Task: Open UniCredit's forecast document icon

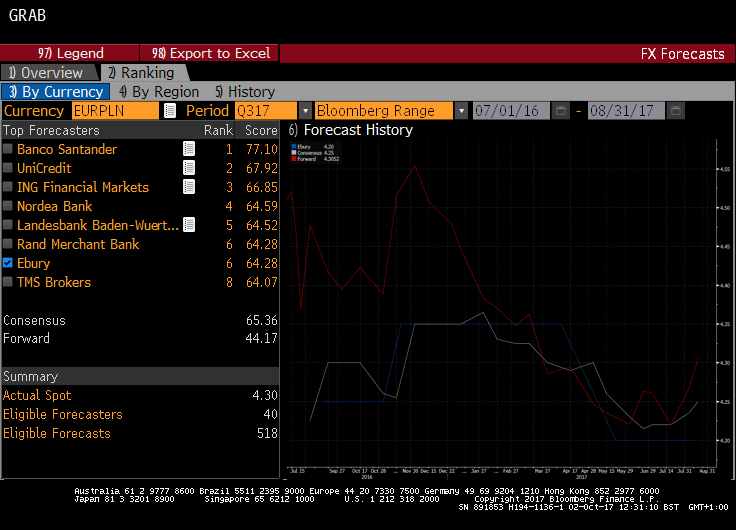Action: coord(189,168)
